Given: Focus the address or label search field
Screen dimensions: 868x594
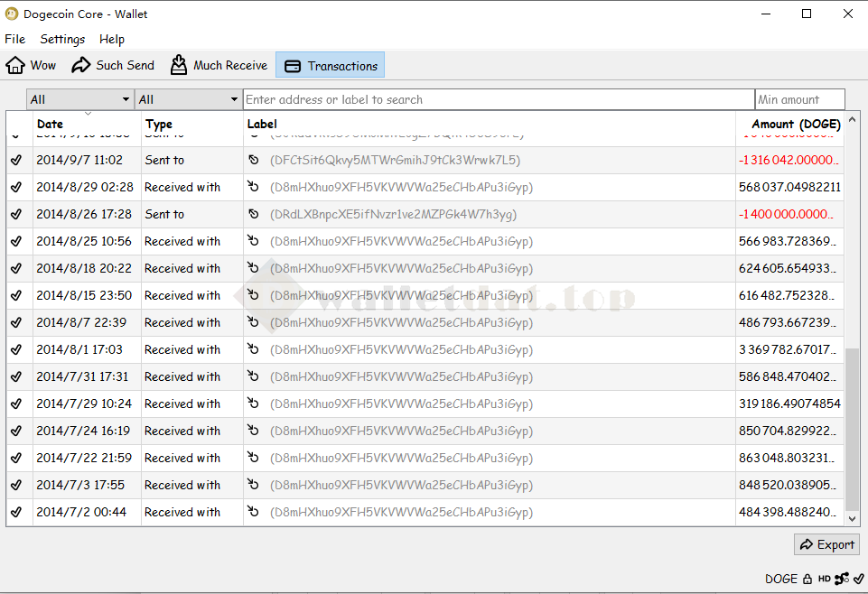Looking at the screenshot, I should click(x=498, y=99).
